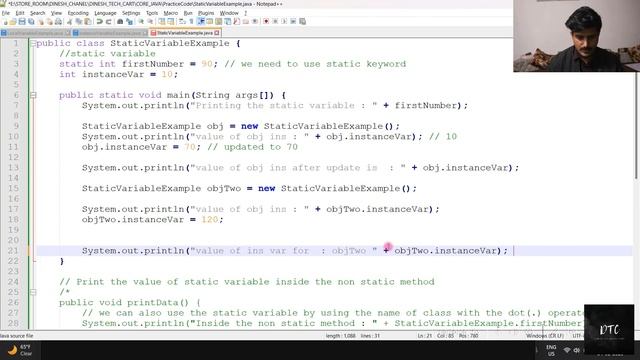Screen dimensions: 640x360
Task: Zoom out using toolbar magnifier
Action: pos(150,21)
